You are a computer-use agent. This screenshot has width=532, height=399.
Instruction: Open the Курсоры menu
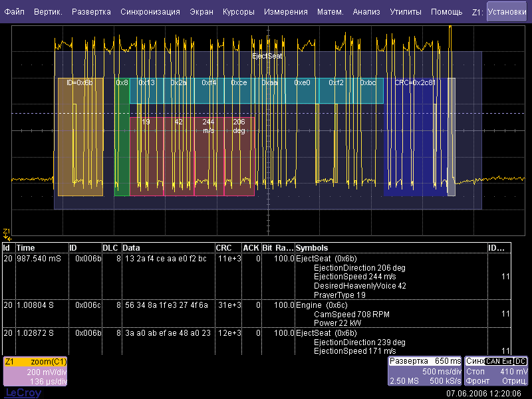point(238,12)
